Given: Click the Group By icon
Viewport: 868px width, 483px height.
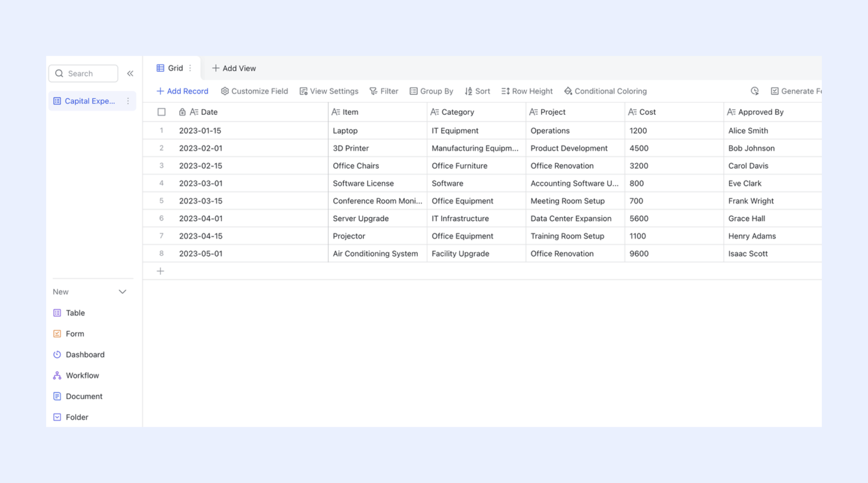Looking at the screenshot, I should tap(413, 91).
